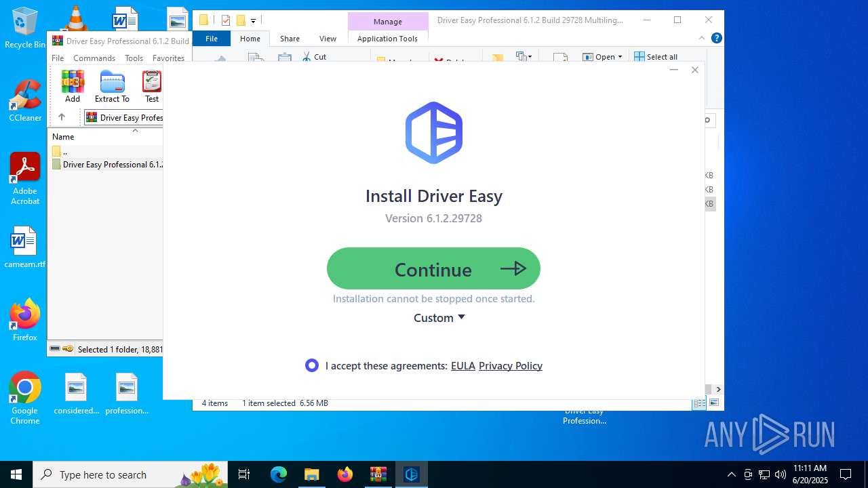
Task: Select the 'considered...' desktop file
Action: [x=76, y=394]
